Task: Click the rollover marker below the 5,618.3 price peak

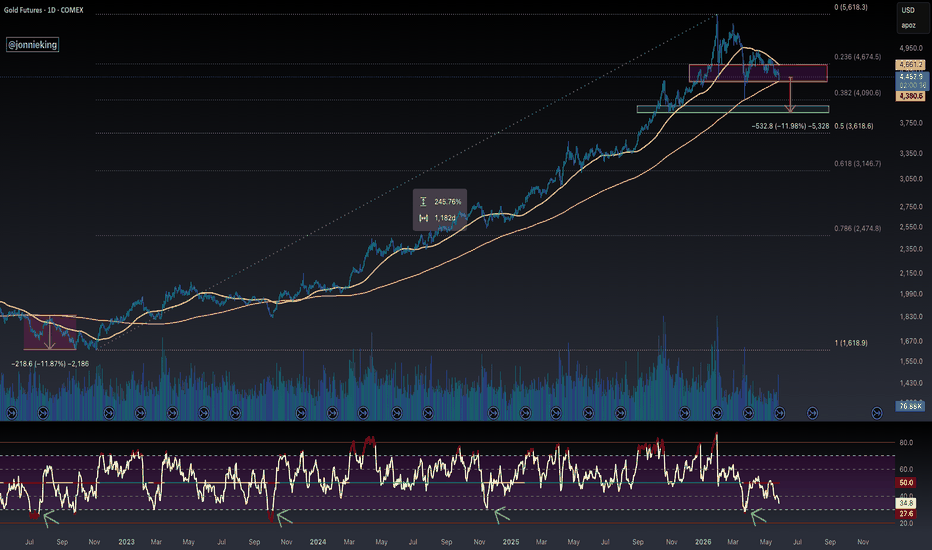Action: 717,413
